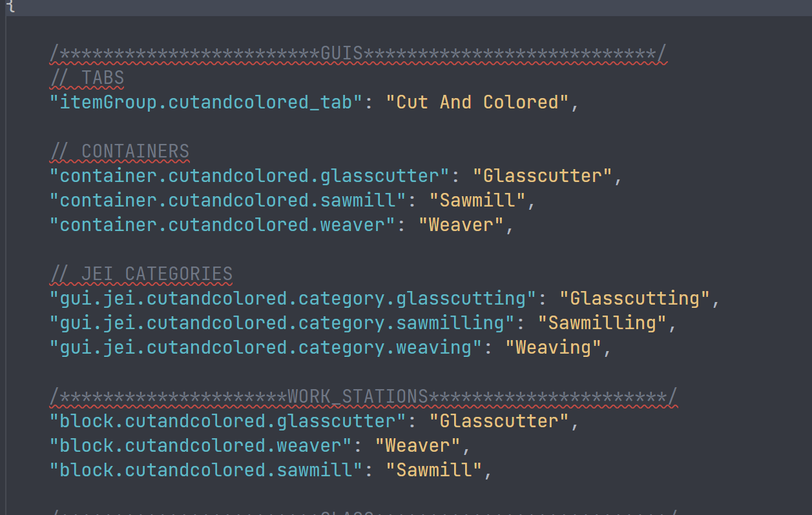Viewport: 812px width, 515px height.
Task: Click the container.cutandcolored.weaver key
Action: click(222, 225)
